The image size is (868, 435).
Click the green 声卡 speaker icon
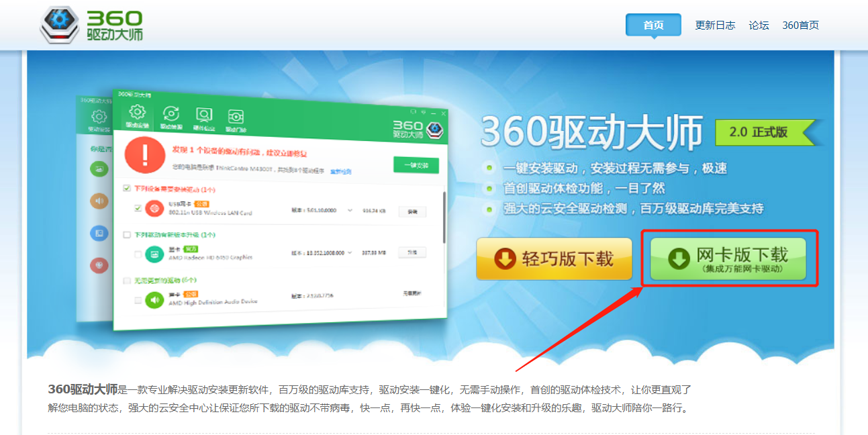click(155, 300)
